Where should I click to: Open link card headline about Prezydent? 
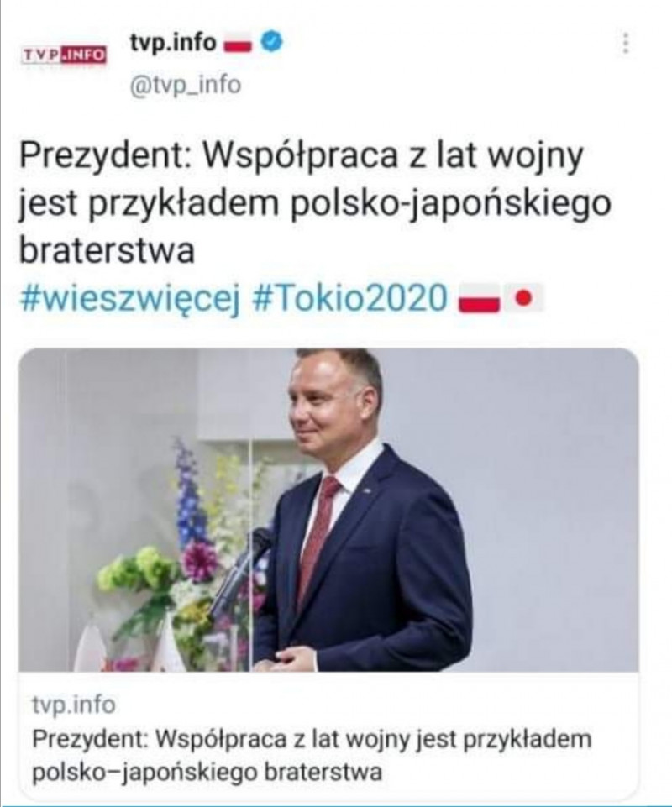pyautogui.click(x=312, y=756)
